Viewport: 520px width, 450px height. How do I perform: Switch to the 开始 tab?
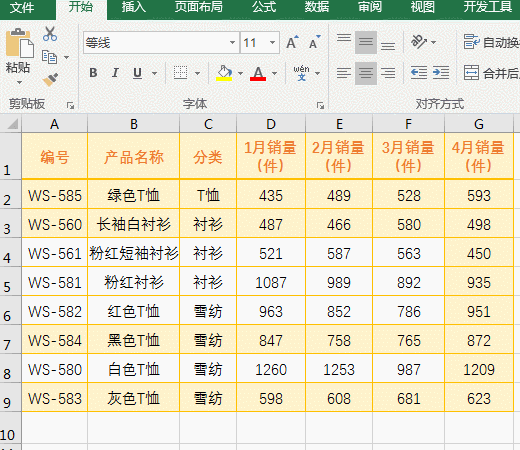(x=81, y=7)
